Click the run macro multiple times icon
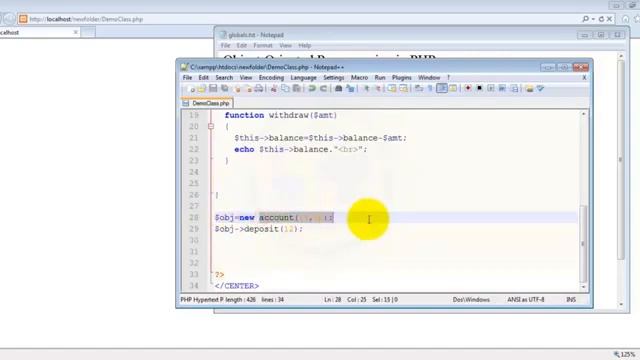 [502, 89]
